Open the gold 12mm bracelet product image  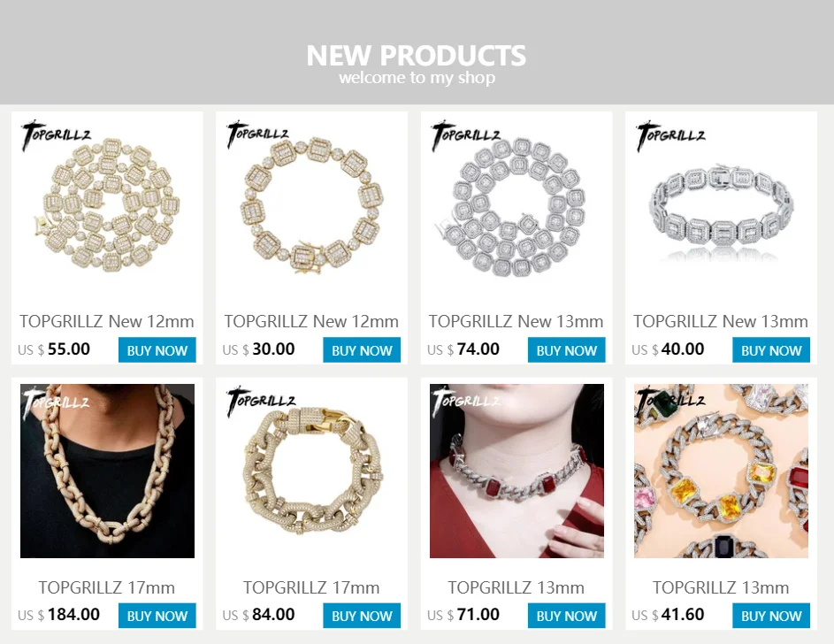(311, 204)
